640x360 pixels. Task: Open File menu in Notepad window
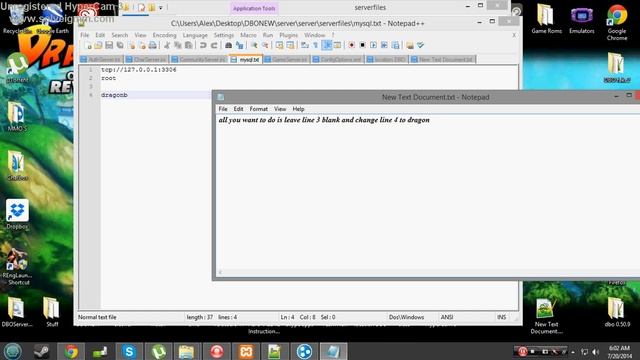click(x=223, y=109)
